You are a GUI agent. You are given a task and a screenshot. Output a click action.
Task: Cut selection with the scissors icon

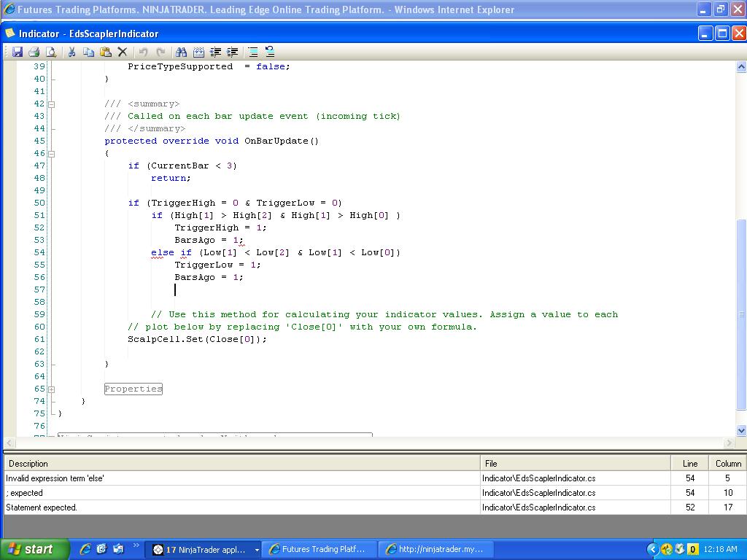(x=72, y=52)
